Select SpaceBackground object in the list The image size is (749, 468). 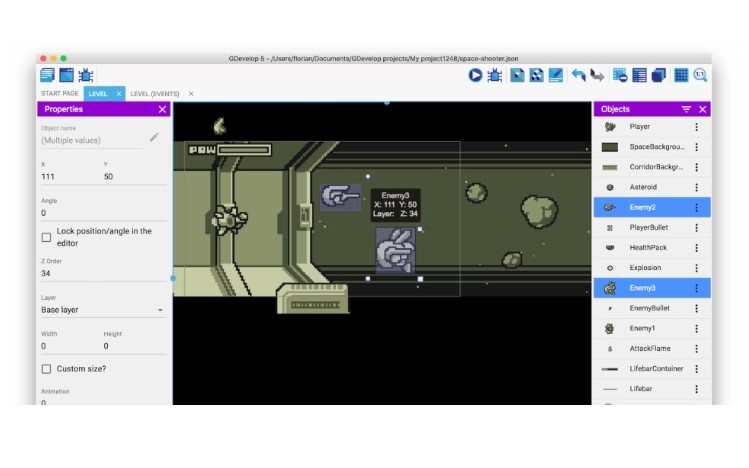[x=652, y=147]
